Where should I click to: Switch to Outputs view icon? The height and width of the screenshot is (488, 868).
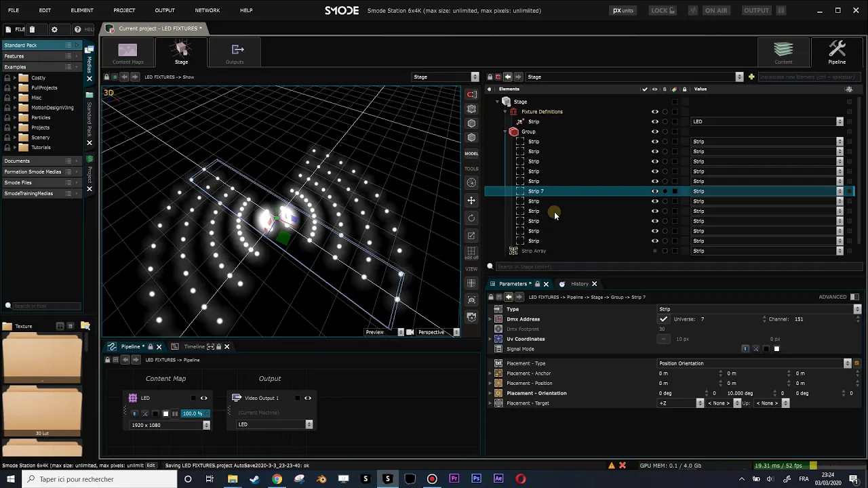(235, 53)
